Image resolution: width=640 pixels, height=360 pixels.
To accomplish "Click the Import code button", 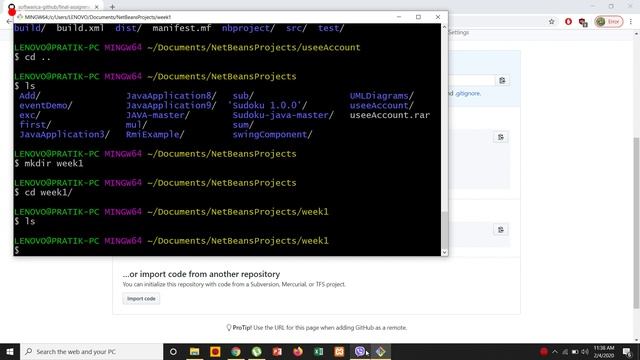I will [x=141, y=299].
